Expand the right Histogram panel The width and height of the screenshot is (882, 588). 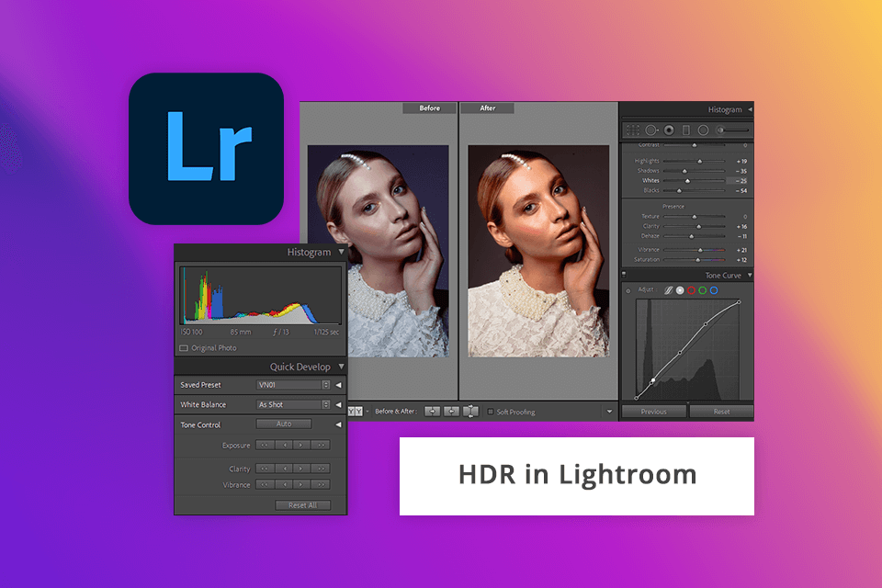coord(750,109)
